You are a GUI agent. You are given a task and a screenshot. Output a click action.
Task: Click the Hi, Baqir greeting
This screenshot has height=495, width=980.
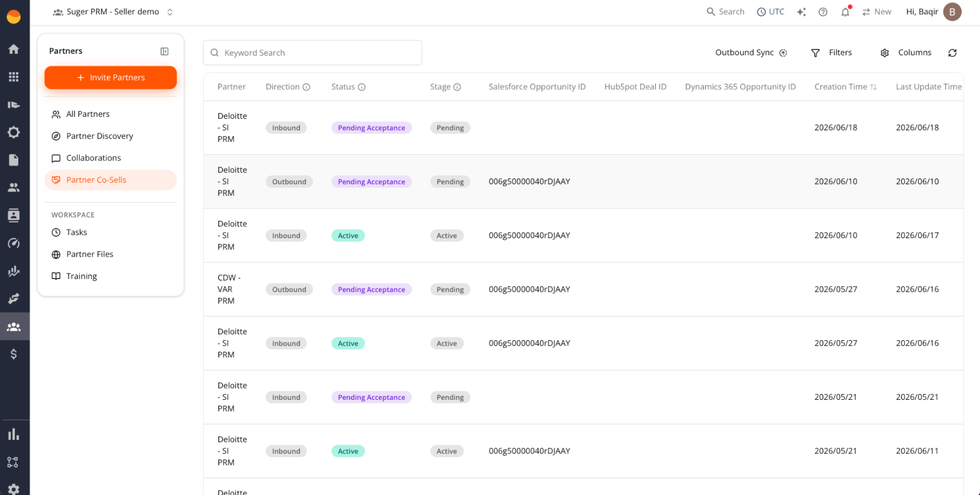point(922,12)
